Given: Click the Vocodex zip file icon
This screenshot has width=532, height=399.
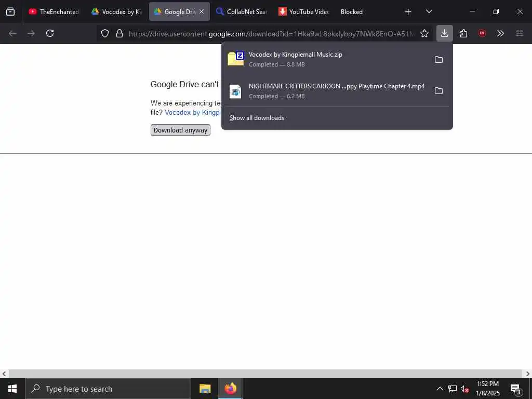Looking at the screenshot, I should (236, 59).
